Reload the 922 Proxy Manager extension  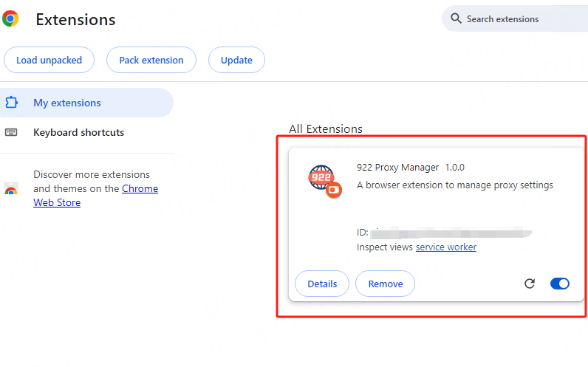[529, 284]
